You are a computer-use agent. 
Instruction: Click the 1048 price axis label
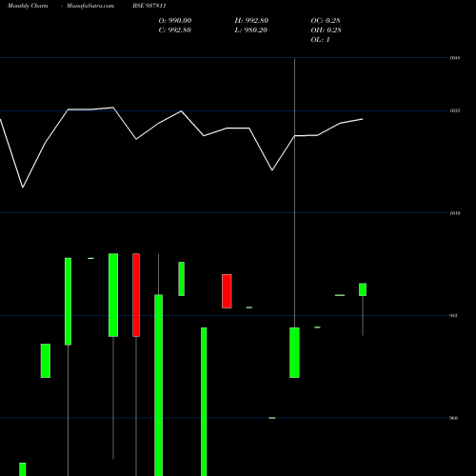click(455, 58)
